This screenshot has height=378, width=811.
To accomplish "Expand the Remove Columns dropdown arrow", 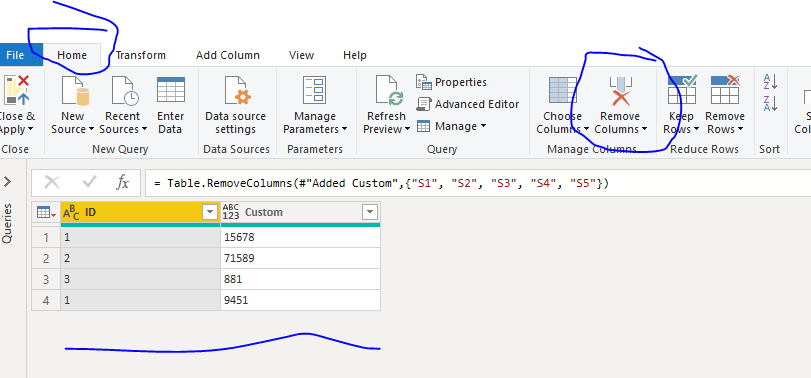I will point(644,129).
